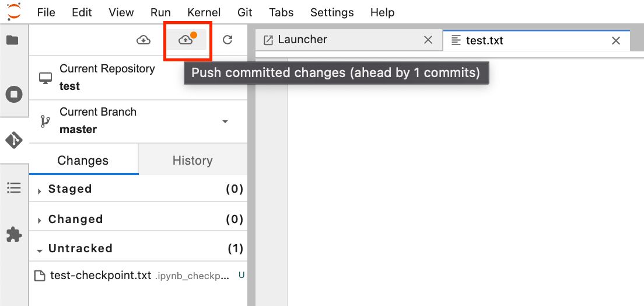Open the Current Branch dropdown arrow
The height and width of the screenshot is (306, 644).
click(x=225, y=121)
